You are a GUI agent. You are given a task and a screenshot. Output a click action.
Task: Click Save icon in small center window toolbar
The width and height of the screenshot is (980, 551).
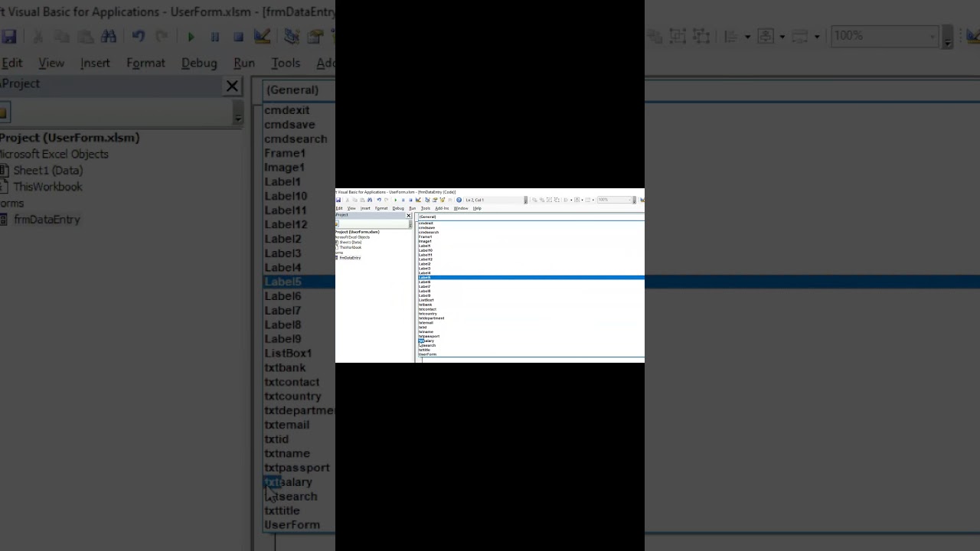tap(338, 200)
